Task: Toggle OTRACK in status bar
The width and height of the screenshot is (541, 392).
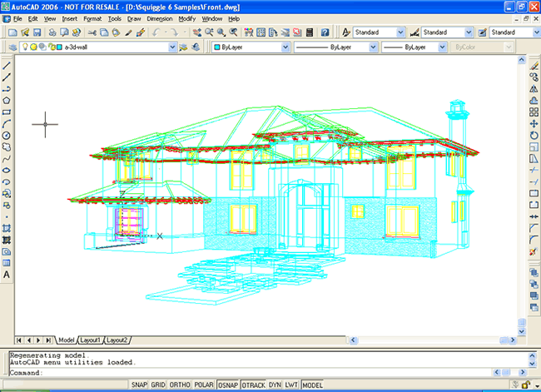Action: click(x=254, y=385)
